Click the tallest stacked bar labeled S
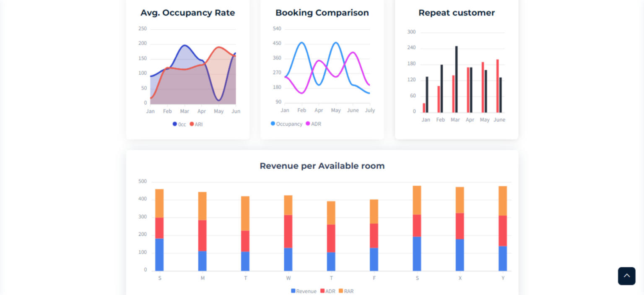Screen dimensions: 644x295 [417, 227]
